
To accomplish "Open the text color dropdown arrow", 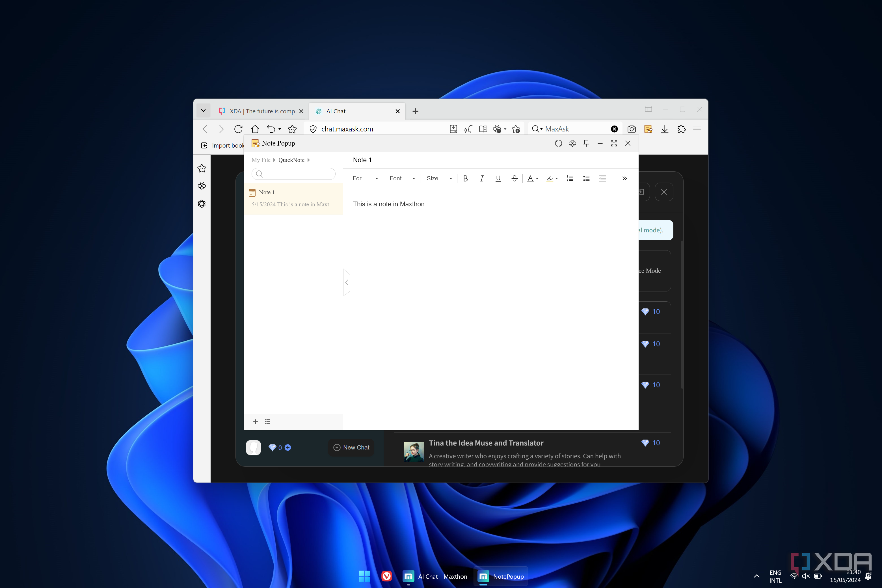I will [x=537, y=179].
